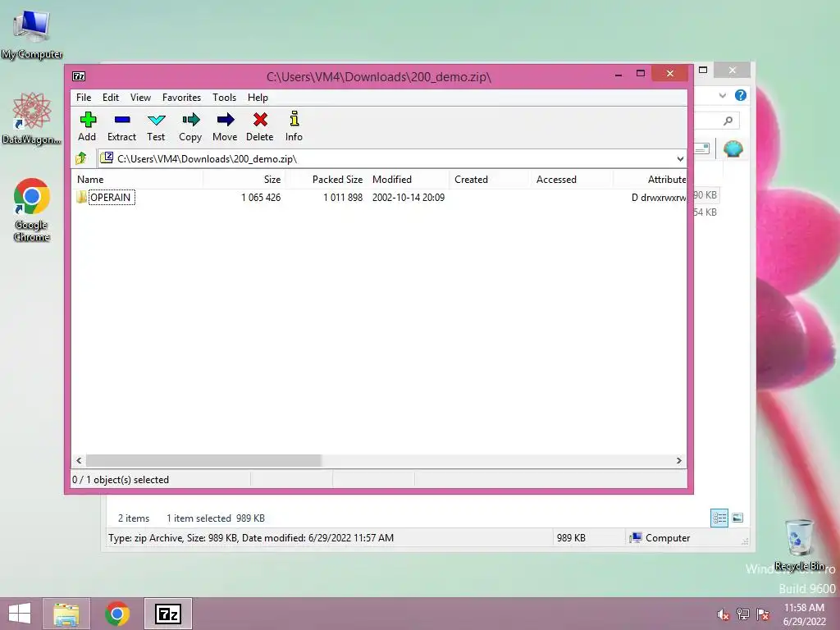The image size is (840, 630).
Task: Switch Explorer to large icons view
Action: pos(737,518)
